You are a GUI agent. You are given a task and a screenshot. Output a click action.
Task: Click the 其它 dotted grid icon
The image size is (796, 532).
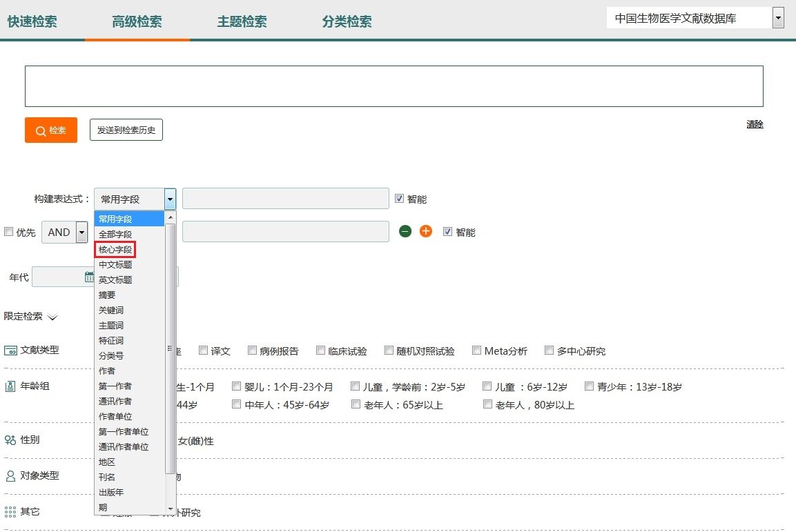click(x=10, y=512)
